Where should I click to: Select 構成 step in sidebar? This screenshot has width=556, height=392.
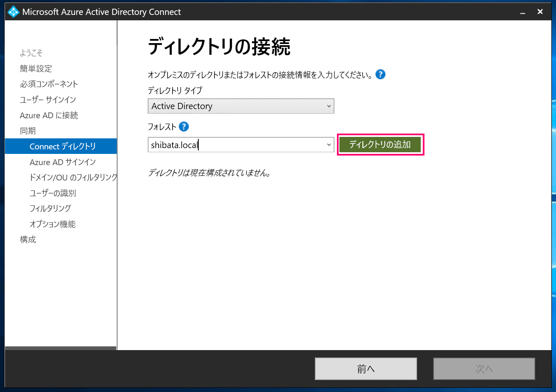[x=28, y=240]
